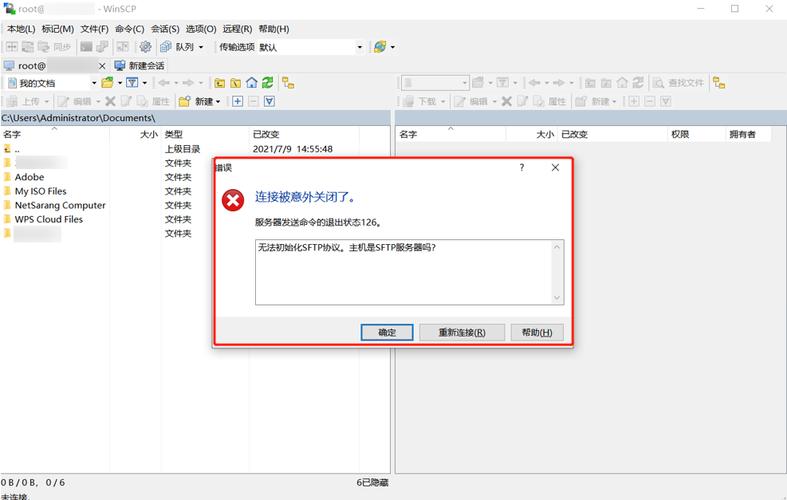Image resolution: width=787 pixels, height=500 pixels.
Task: Click the 上传 upload button
Action: (25, 101)
